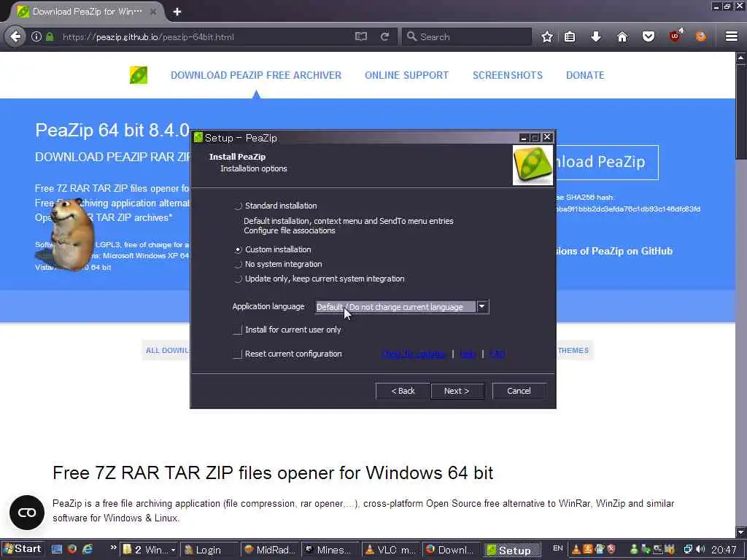747x560 pixels.
Task: Launch Internet Explorer from quick launch
Action: click(88, 549)
